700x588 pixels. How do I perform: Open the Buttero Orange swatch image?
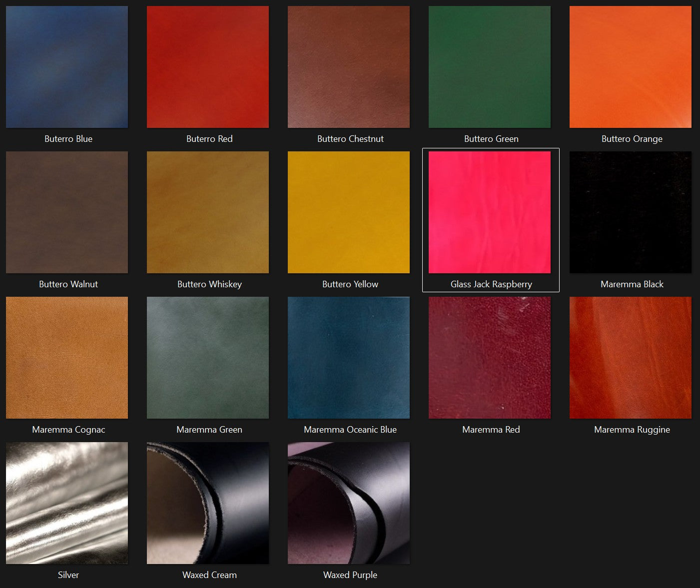pyautogui.click(x=631, y=67)
